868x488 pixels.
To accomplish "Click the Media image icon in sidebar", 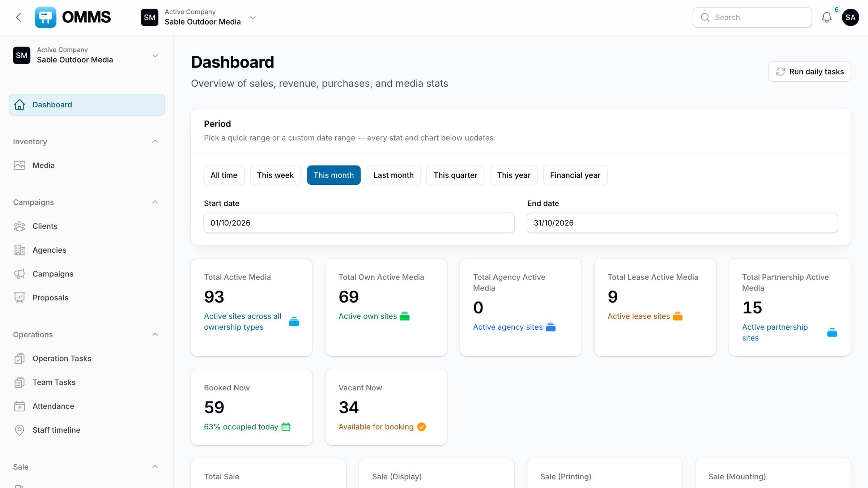I will click(x=20, y=166).
